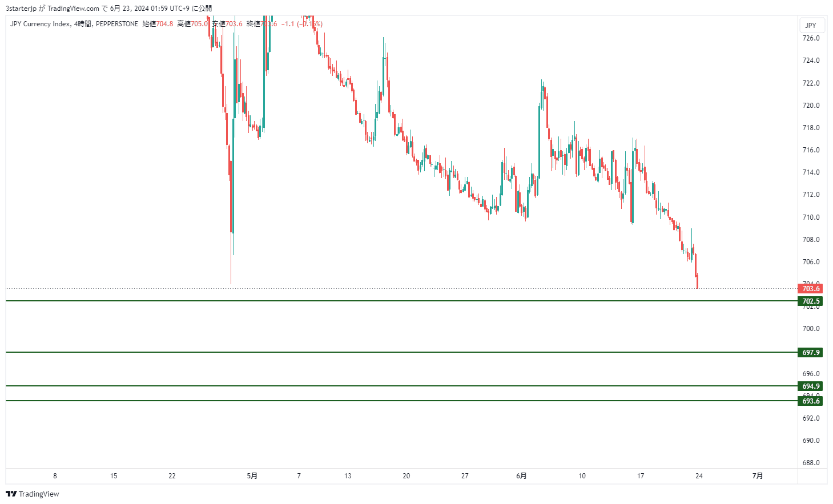Click price axis label 710.0
The width and height of the screenshot is (833, 504).
(811, 217)
